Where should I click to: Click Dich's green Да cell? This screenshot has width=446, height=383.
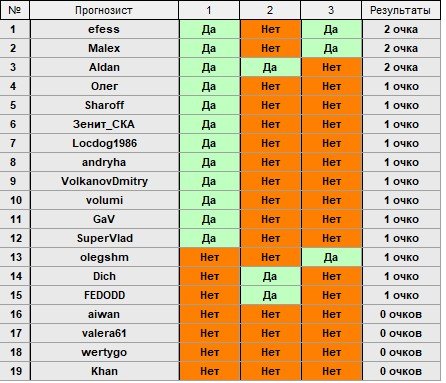[x=270, y=276]
